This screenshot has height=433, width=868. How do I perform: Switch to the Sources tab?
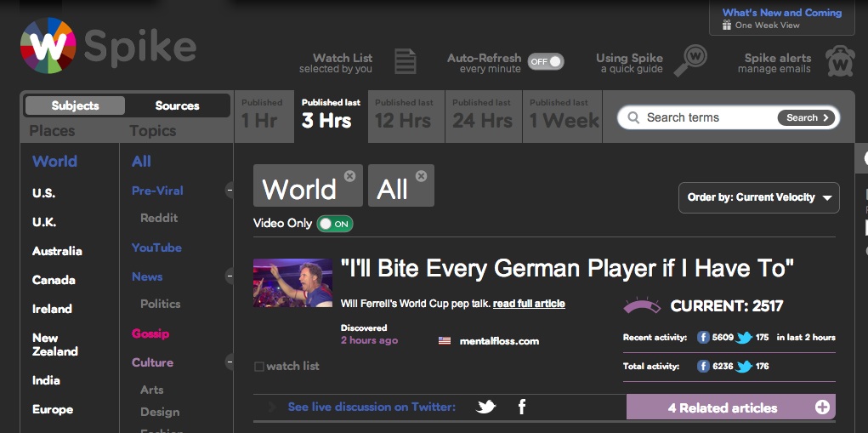[177, 105]
